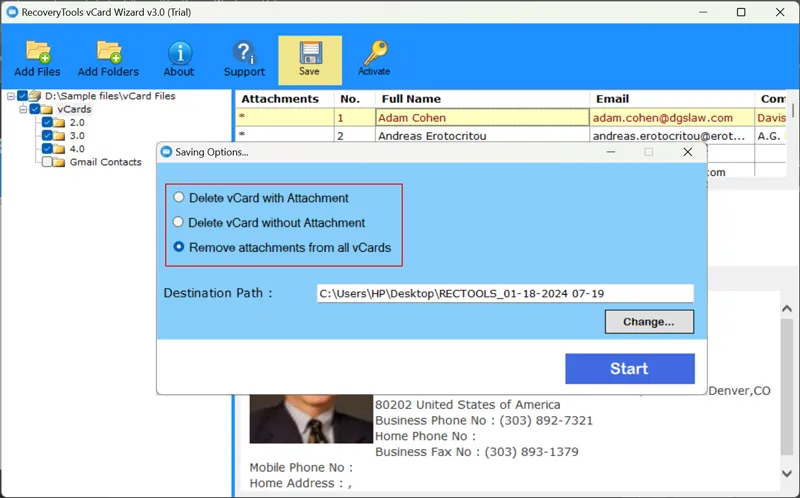Viewport: 800px width, 498px height.
Task: Click the contact list vertical scrollbar
Action: 793,110
